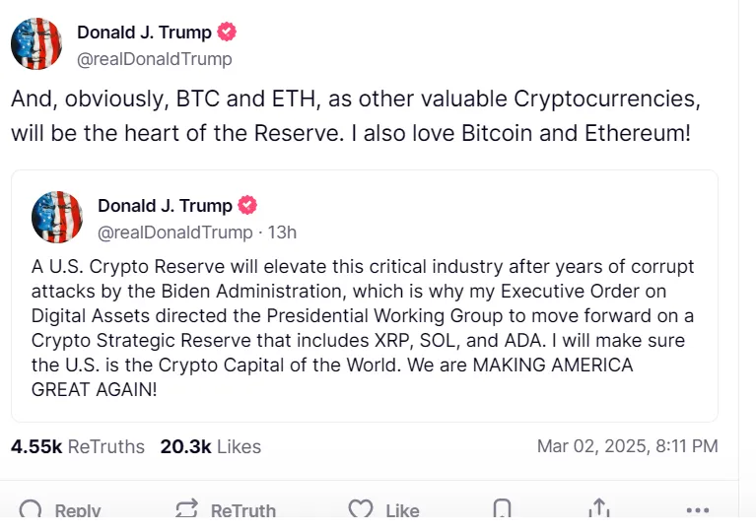This screenshot has height=532, width=756.
Task: Click the share upload icon
Action: pyautogui.click(x=598, y=508)
